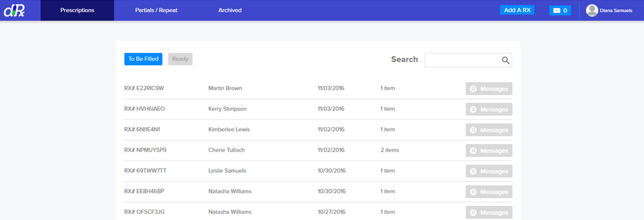This screenshot has width=644, height=220.
Task: Click the dRx logo icon
Action: click(14, 10)
